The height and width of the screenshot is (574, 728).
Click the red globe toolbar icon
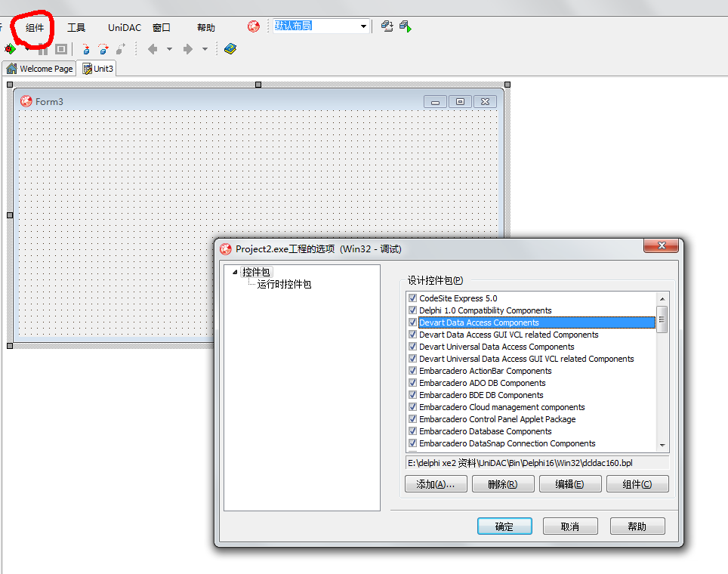coord(254,26)
